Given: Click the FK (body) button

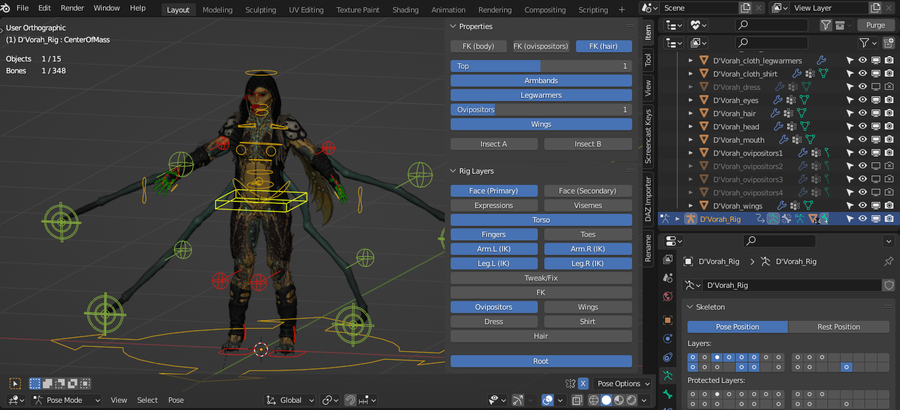Looking at the screenshot, I should coord(479,47).
